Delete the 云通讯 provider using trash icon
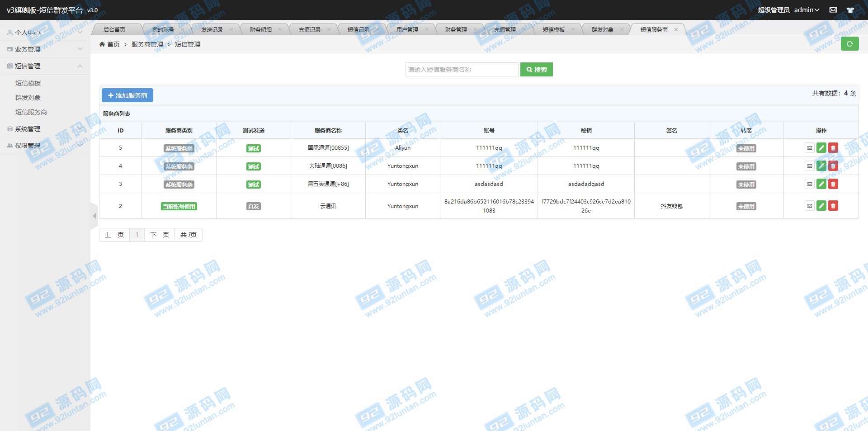This screenshot has height=431, width=868. [x=833, y=206]
